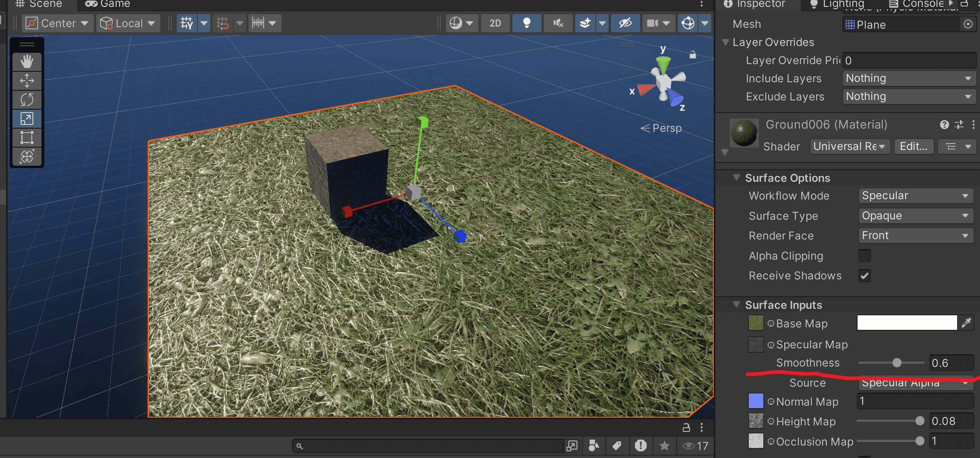Mute scene audio with the speaker icon
This screenshot has height=458, width=980.
coord(558,23)
